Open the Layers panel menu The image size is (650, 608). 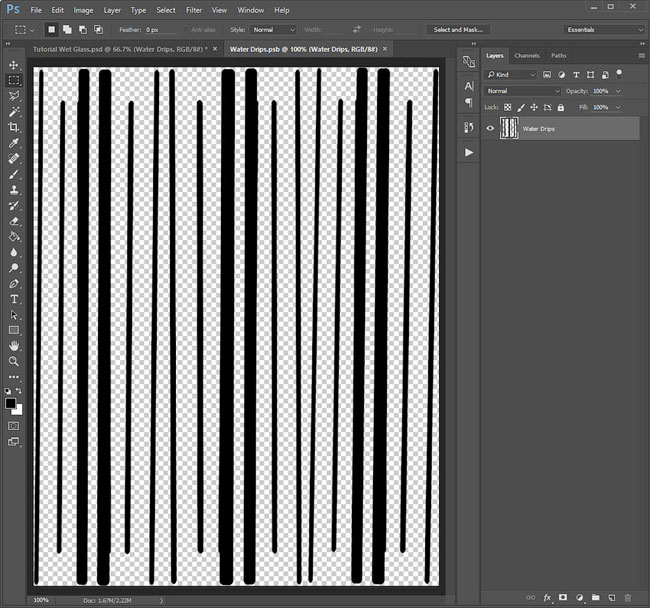point(642,56)
